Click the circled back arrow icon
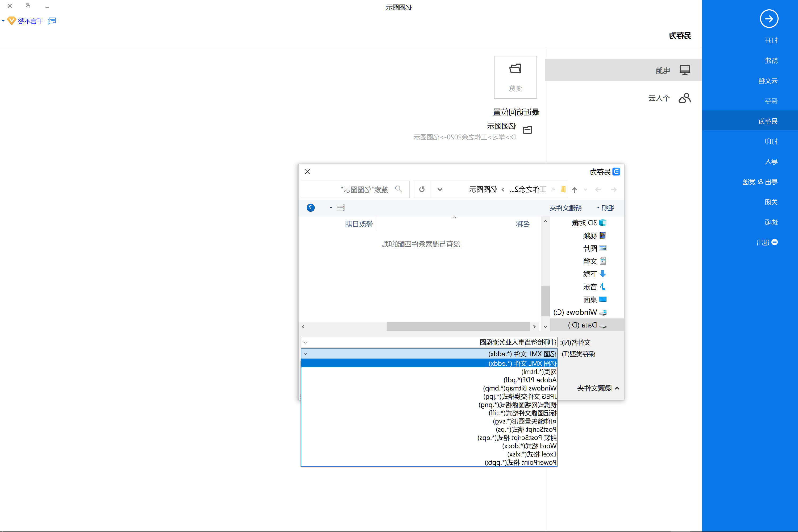Viewport: 798px width, 532px height. 769,19
